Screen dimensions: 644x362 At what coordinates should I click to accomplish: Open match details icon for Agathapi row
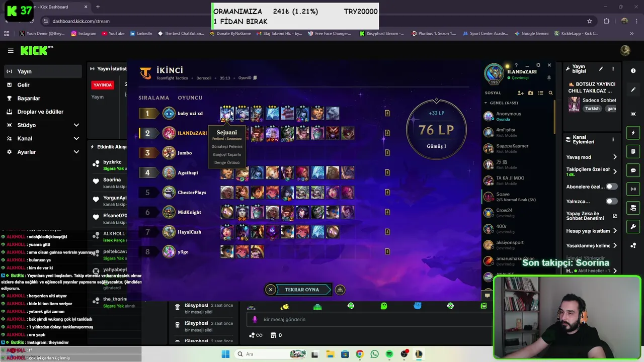coord(387,172)
